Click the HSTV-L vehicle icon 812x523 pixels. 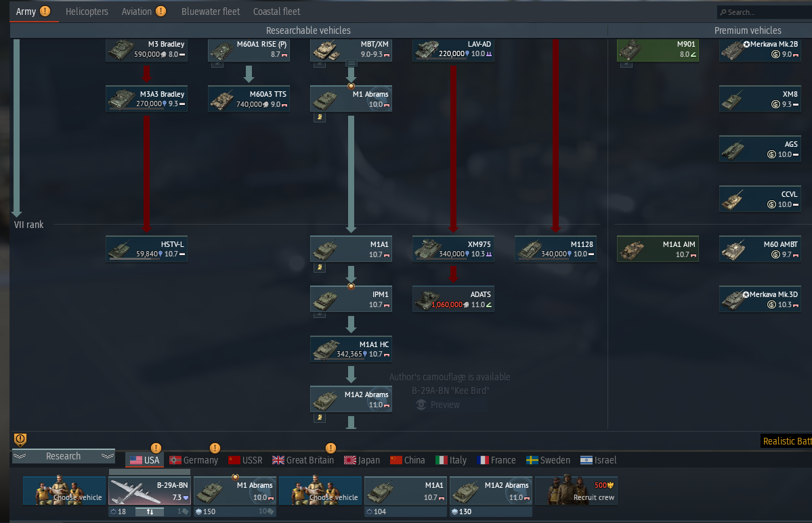coord(120,250)
